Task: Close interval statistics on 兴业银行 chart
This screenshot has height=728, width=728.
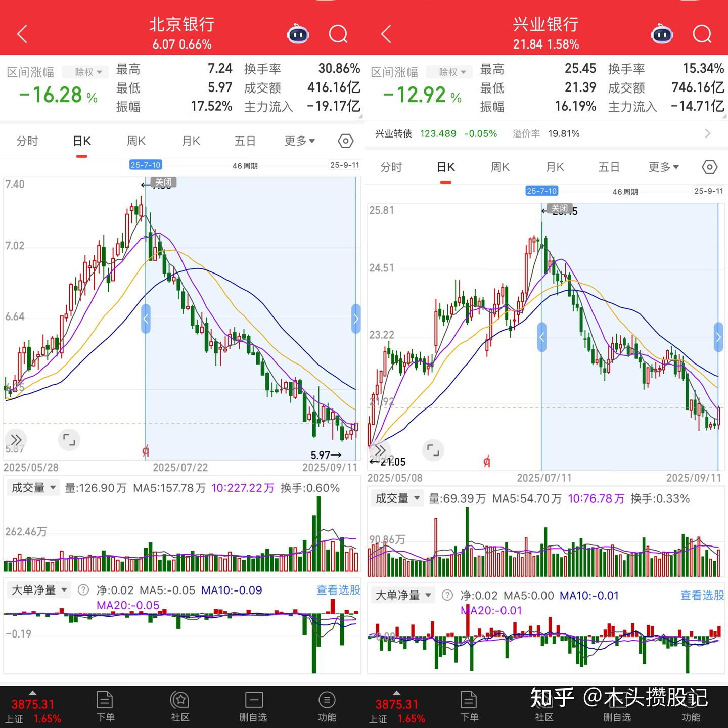Action: pos(560,208)
